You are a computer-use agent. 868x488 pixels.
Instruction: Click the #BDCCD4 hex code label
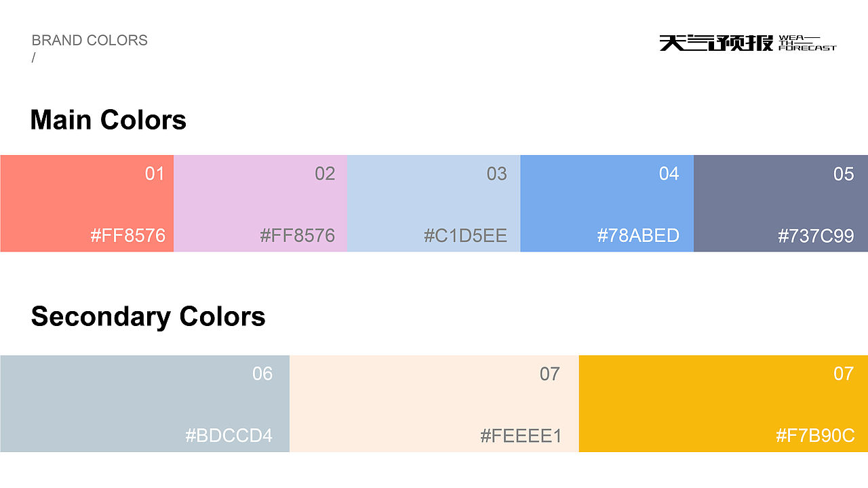tap(229, 435)
